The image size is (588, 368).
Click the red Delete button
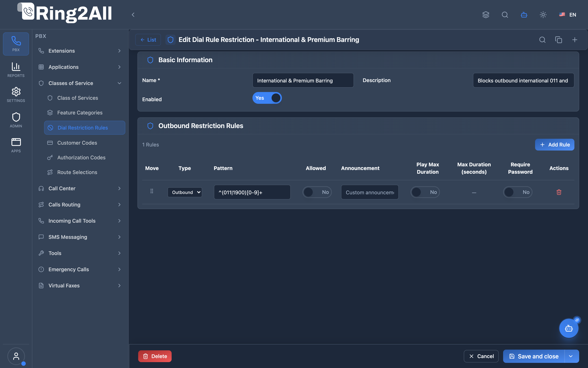(155, 356)
